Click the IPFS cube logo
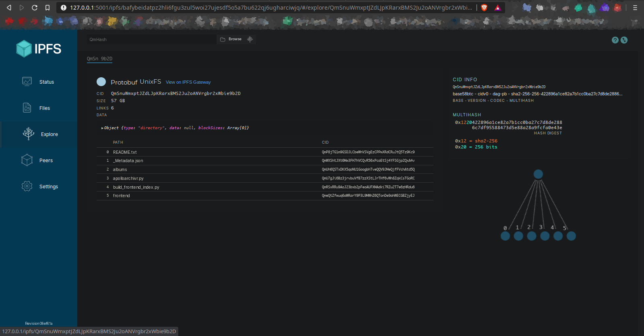This screenshot has height=336, width=644. [24, 49]
